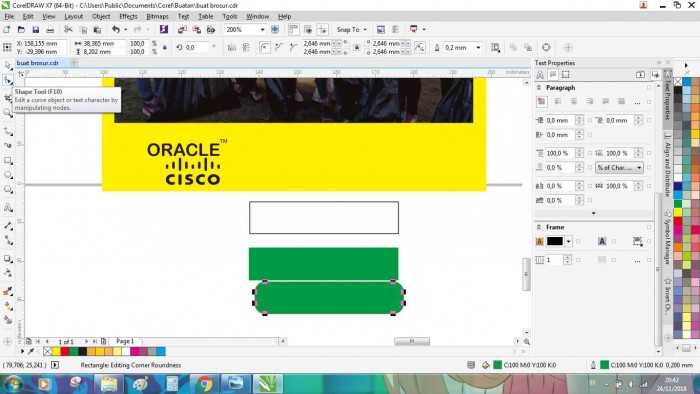Switch to the Page 1 tab
The image size is (700, 394).
click(x=125, y=341)
